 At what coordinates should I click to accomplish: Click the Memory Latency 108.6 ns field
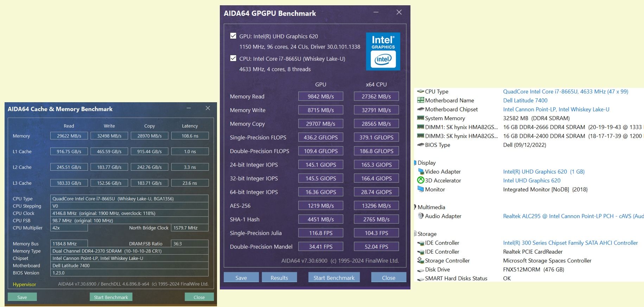pos(190,136)
